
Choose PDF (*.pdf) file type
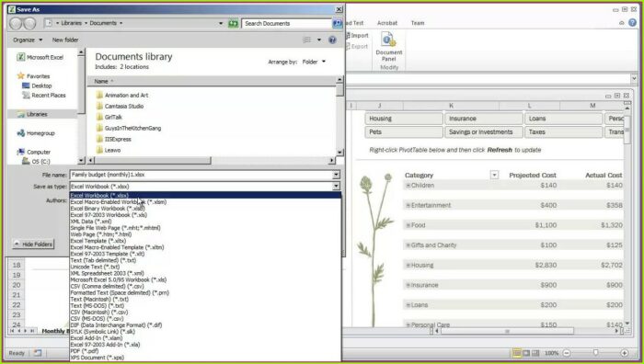click(x=205, y=351)
